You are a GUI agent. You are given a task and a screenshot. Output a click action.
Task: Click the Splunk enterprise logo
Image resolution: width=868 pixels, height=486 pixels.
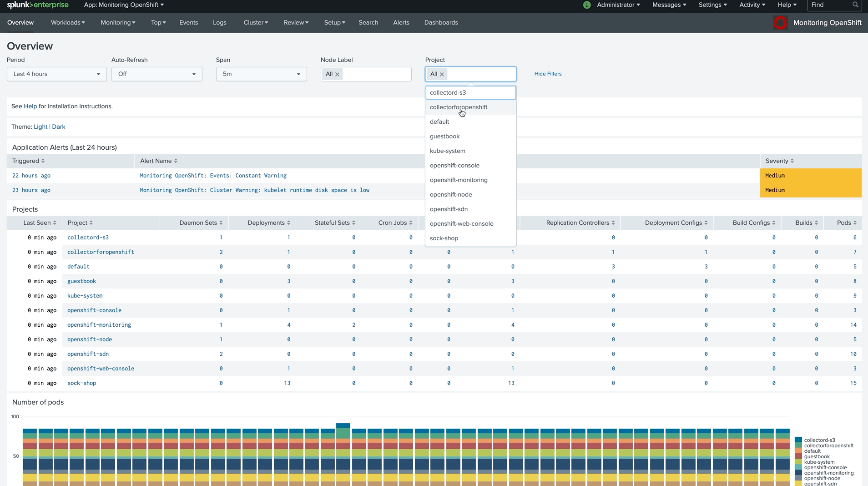(38, 5)
